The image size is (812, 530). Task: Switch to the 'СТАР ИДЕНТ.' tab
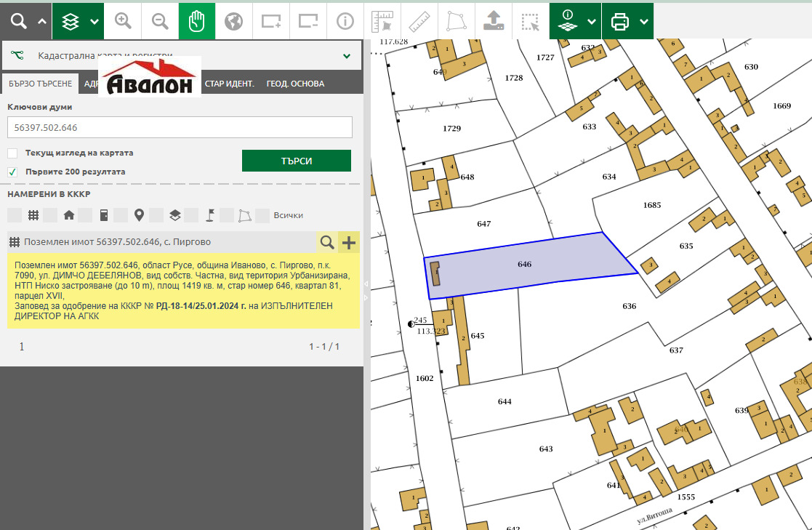(229, 84)
